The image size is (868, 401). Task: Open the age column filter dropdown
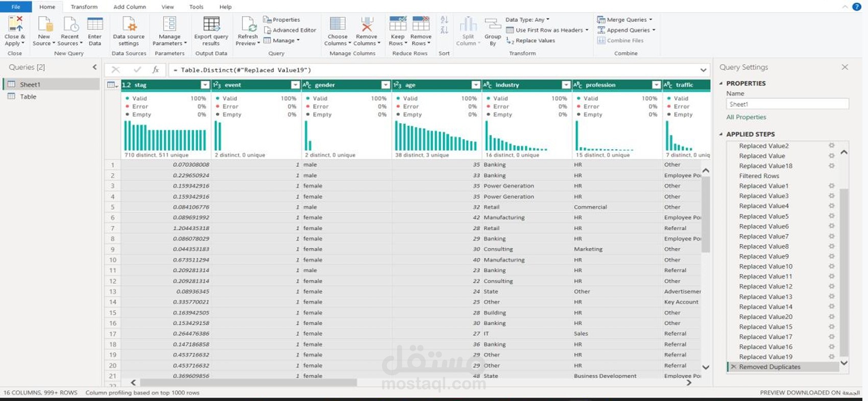(476, 85)
